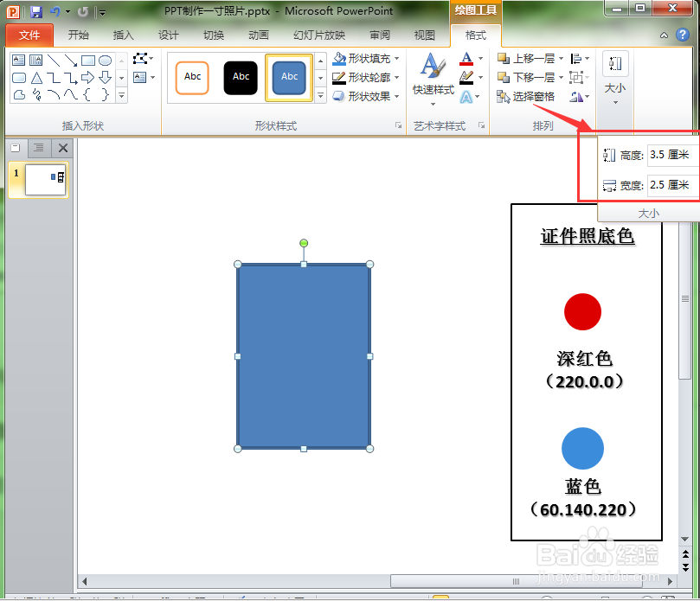Close the slide thumbnail pane
Viewport: 700px width, 601px height.
(x=63, y=148)
